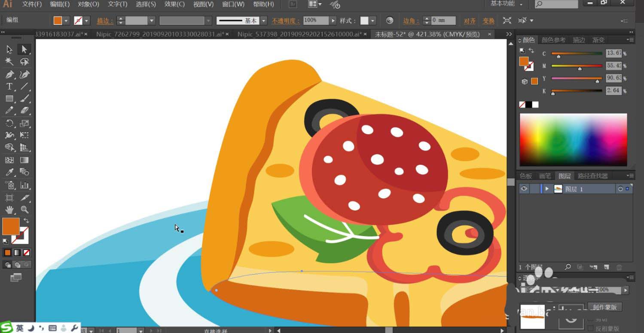Select the Hand tool
This screenshot has width=644, height=333.
pos(9,209)
